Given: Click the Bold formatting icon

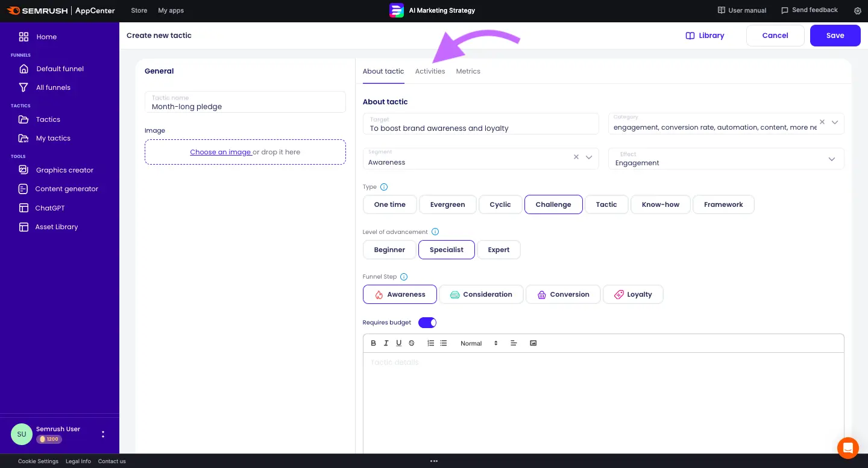Looking at the screenshot, I should (x=374, y=343).
